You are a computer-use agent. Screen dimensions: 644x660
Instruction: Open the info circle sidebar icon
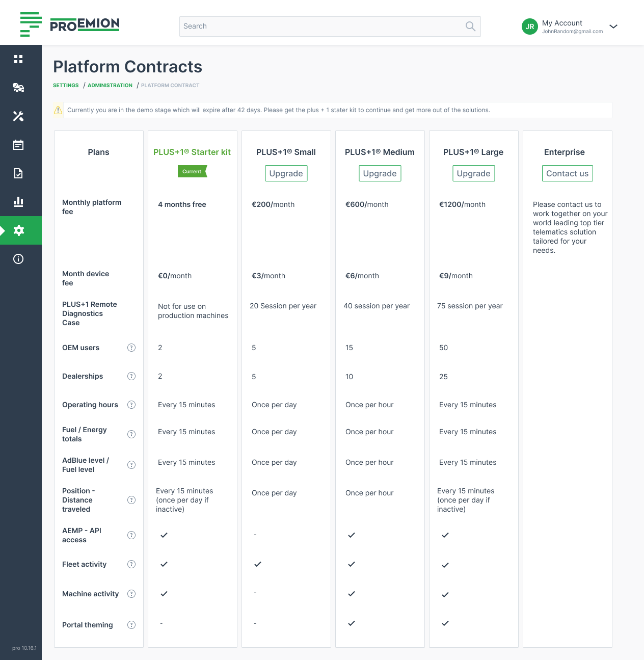pos(18,259)
